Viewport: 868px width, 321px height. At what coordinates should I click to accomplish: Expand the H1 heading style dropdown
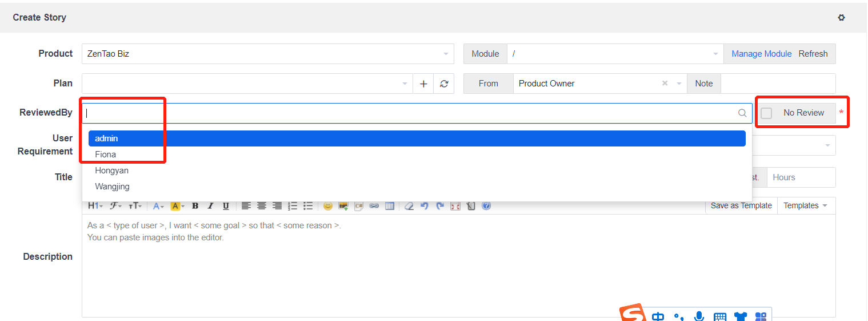pyautogui.click(x=95, y=206)
